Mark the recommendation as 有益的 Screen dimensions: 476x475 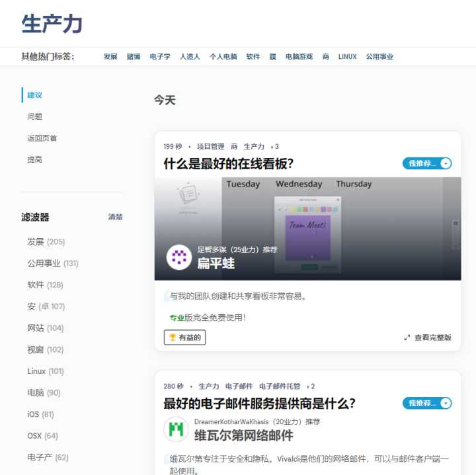[184, 337]
